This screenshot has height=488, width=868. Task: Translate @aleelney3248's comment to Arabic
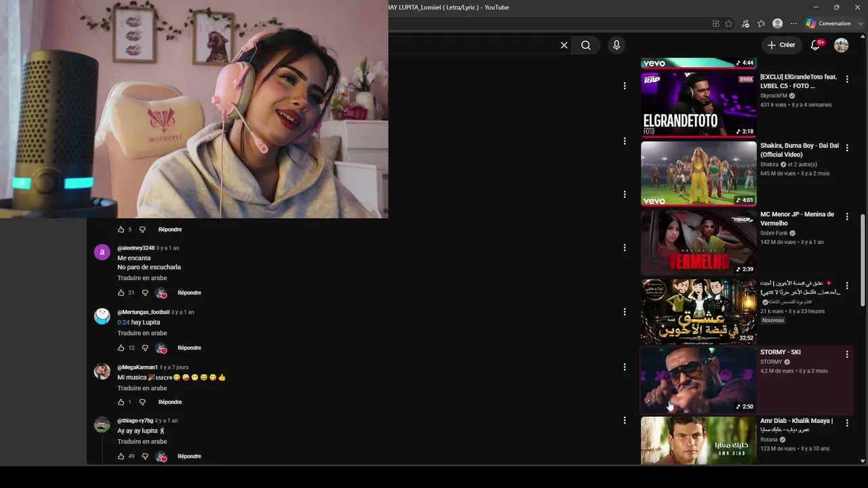click(x=142, y=278)
